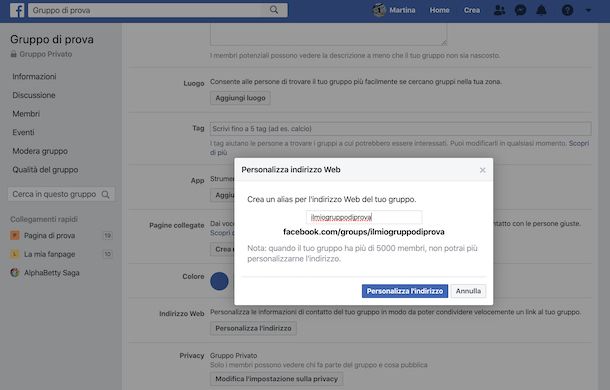Click the Tag input field

pos(401,128)
